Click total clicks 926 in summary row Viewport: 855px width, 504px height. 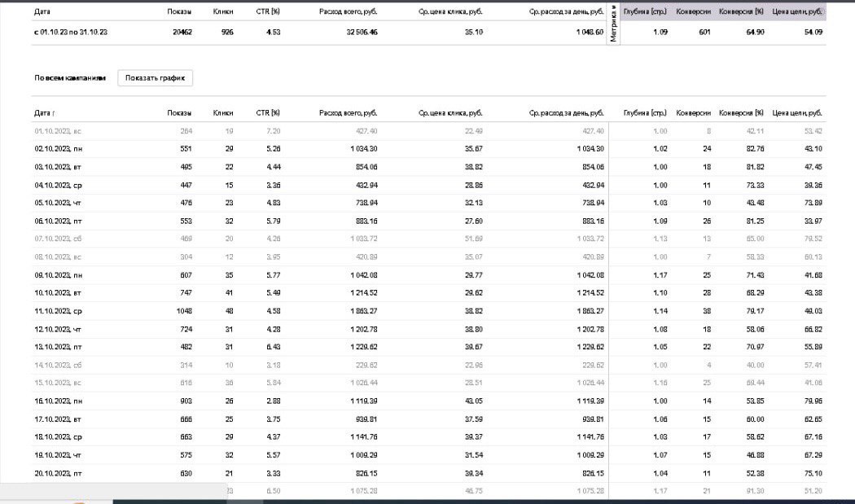tap(227, 33)
